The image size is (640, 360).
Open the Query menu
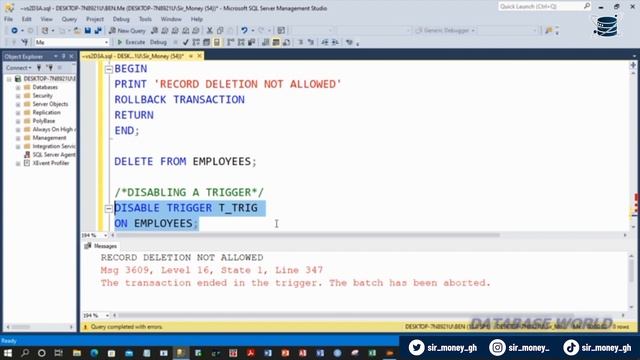click(69, 19)
